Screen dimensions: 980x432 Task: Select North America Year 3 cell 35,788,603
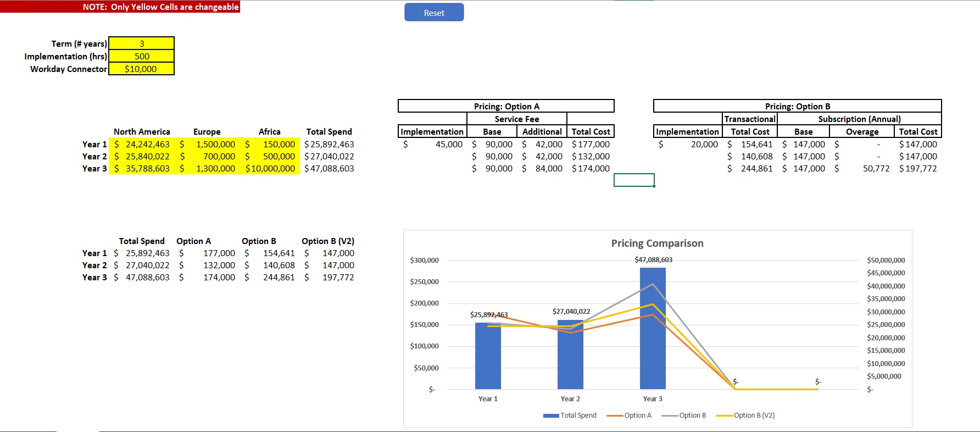(x=142, y=168)
